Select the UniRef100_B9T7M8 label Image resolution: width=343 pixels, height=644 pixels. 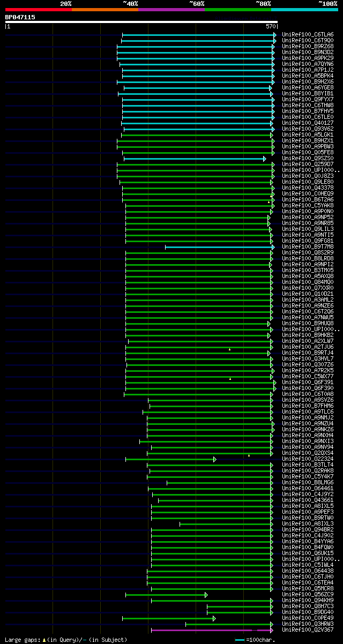308,246
